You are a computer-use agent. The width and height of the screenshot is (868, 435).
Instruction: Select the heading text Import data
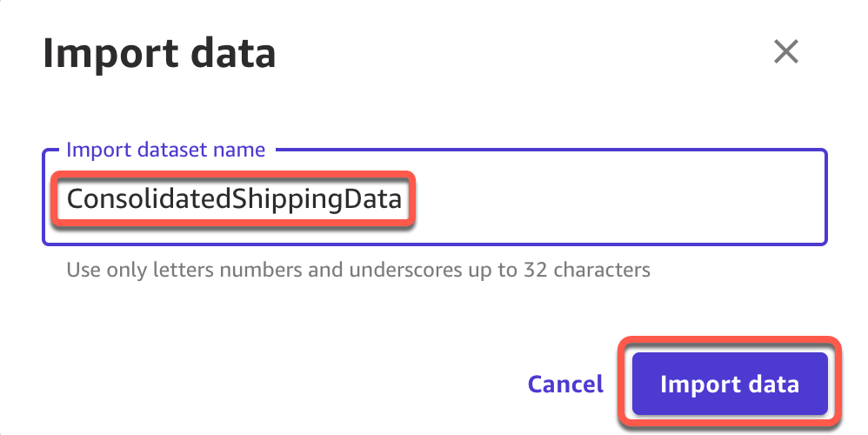click(159, 54)
